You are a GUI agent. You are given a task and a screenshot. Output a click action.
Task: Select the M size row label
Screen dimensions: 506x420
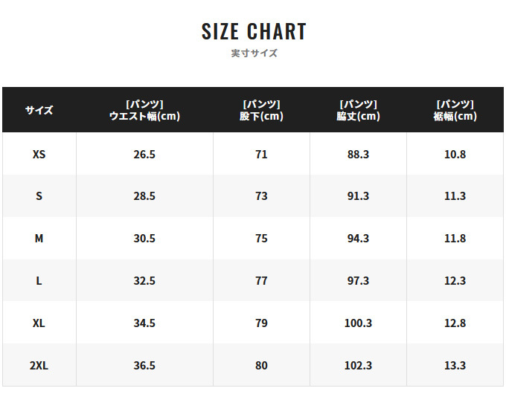(39, 239)
